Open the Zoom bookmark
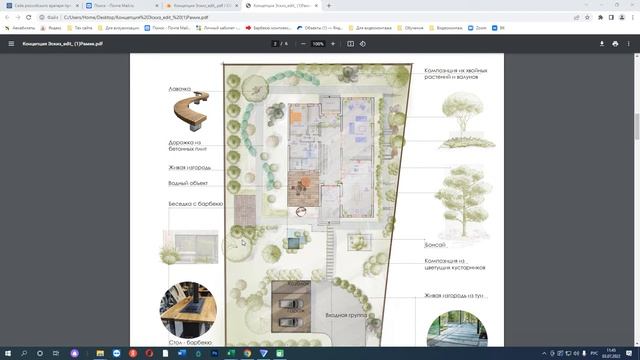This screenshot has width=640, height=360. [477, 28]
